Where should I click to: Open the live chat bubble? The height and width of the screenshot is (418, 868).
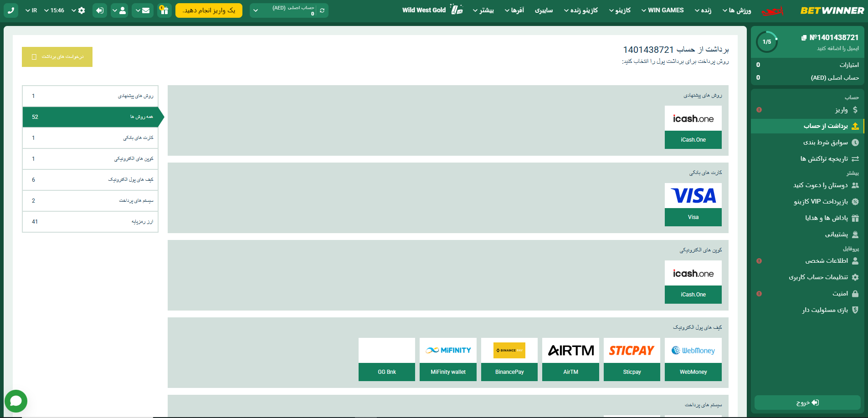16,401
